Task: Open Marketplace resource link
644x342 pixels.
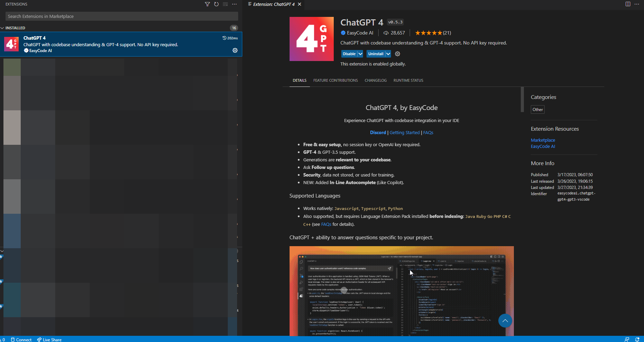Action: pyautogui.click(x=543, y=140)
